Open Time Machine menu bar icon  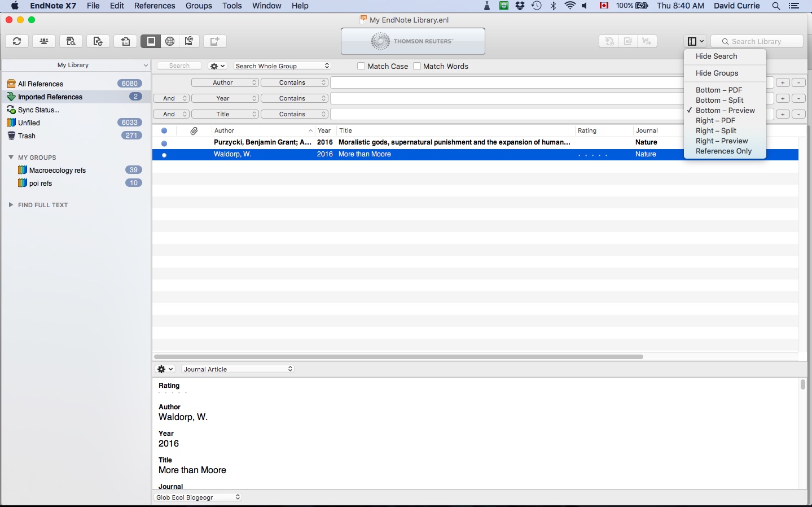(x=537, y=6)
